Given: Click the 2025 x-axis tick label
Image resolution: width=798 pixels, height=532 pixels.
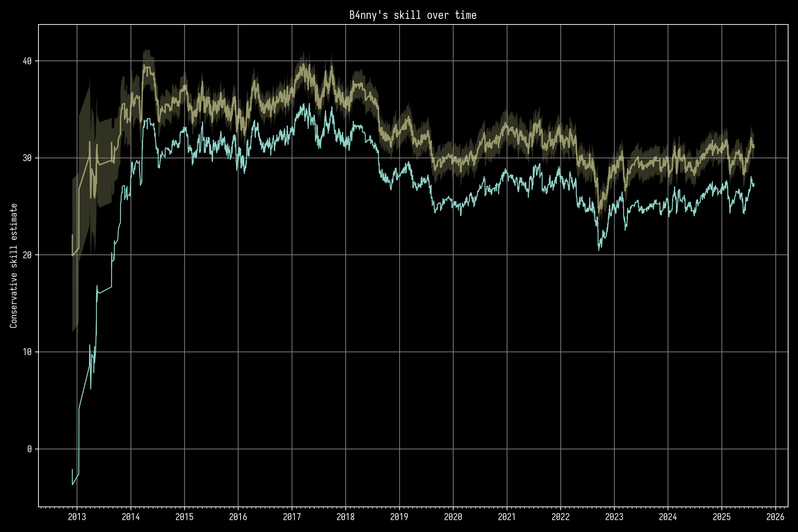Looking at the screenshot, I should coord(722,517).
